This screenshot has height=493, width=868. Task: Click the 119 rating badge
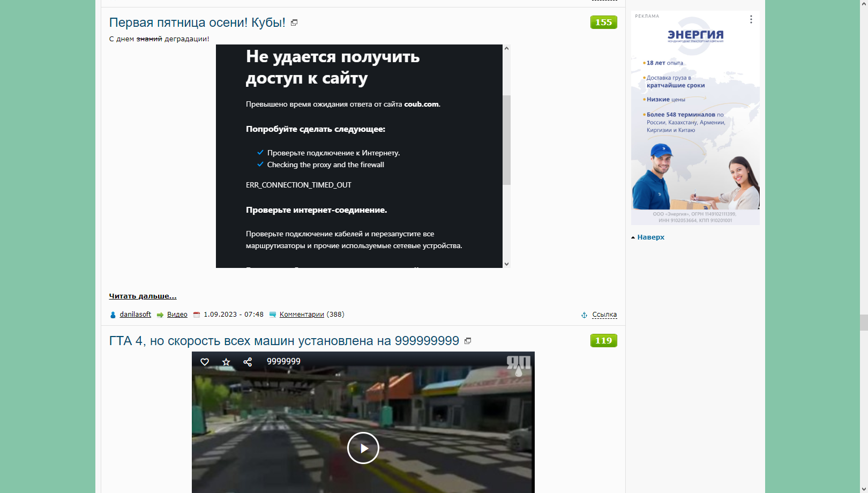coord(604,340)
